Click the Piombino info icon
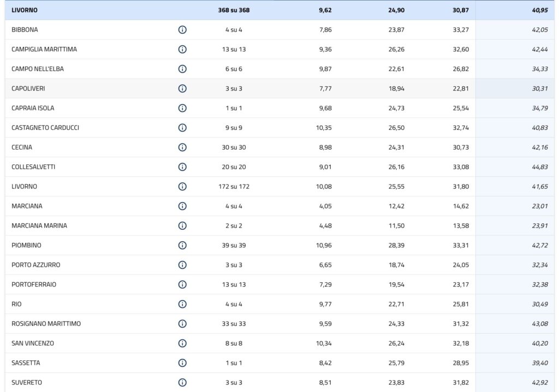 [x=182, y=245]
